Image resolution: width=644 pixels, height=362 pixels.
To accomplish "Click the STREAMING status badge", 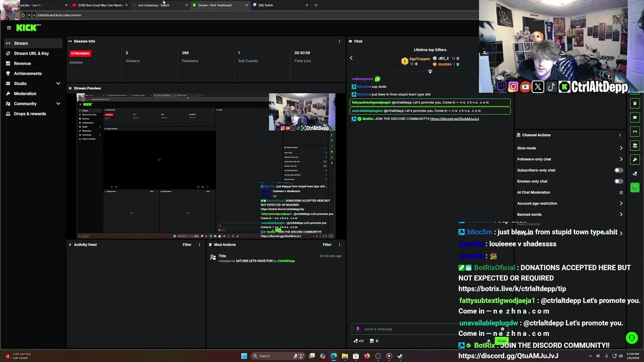I will [80, 53].
